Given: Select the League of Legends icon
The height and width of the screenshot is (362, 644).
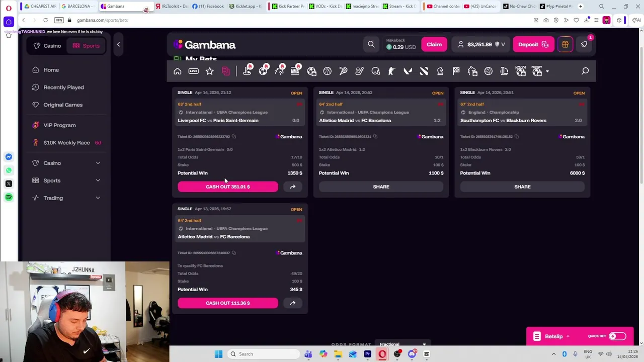Looking at the screenshot, I should tap(505, 71).
